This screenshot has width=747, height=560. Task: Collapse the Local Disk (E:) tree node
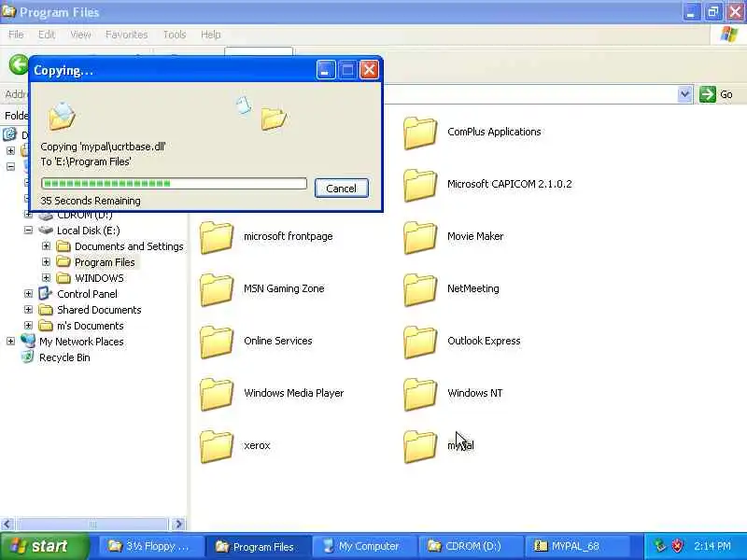point(29,230)
